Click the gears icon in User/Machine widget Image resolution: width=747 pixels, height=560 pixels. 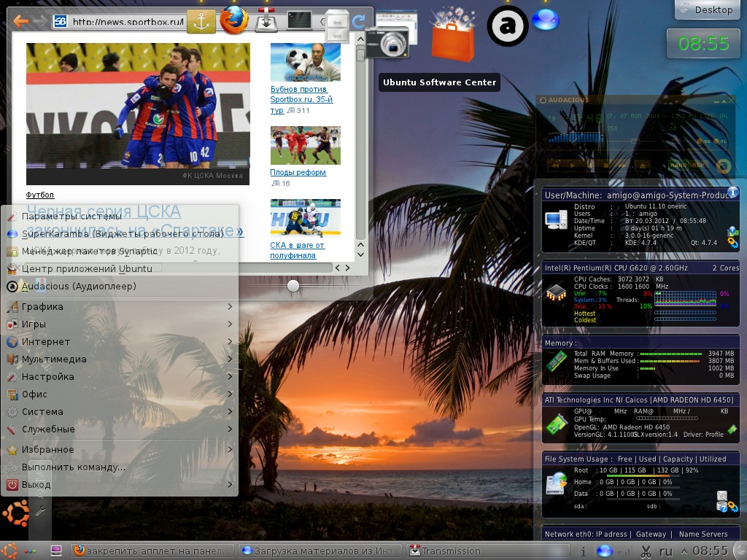[x=732, y=242]
